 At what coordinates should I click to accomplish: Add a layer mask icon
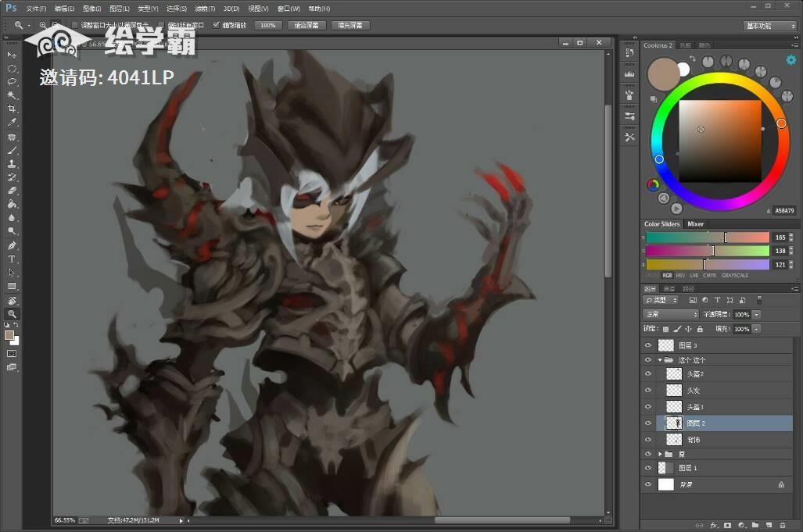(x=728, y=525)
